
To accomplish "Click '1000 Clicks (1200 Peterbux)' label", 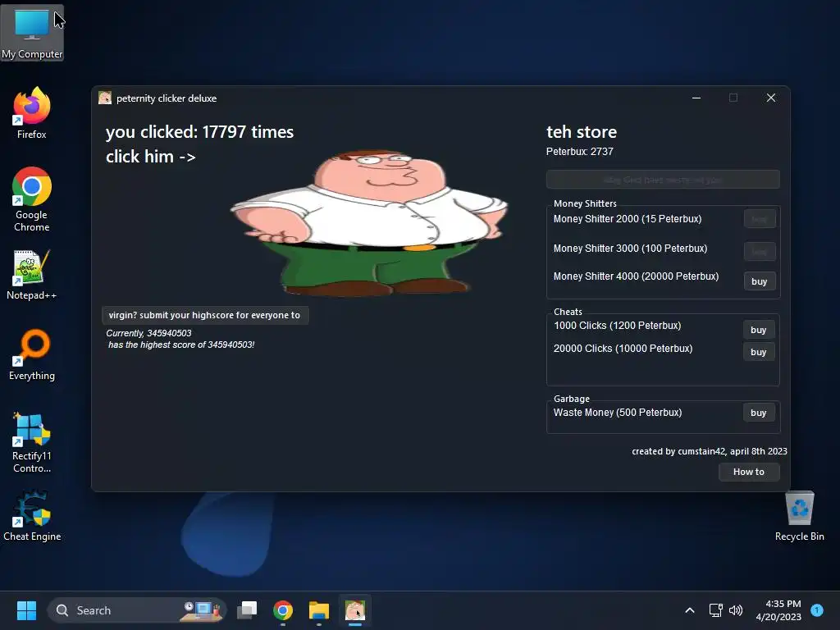I will 617,326.
